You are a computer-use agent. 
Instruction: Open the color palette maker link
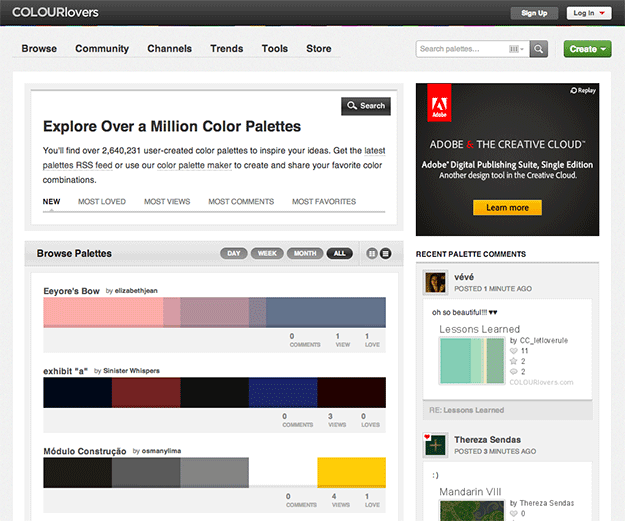tap(194, 165)
